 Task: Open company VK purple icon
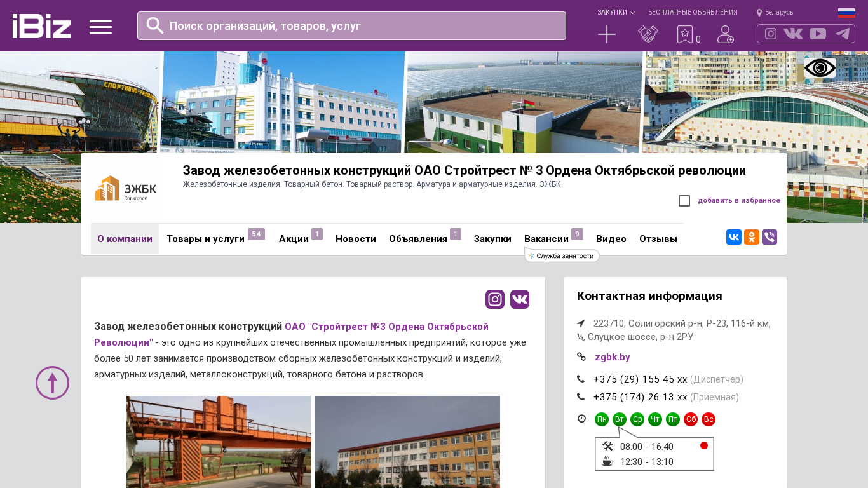pos(520,299)
